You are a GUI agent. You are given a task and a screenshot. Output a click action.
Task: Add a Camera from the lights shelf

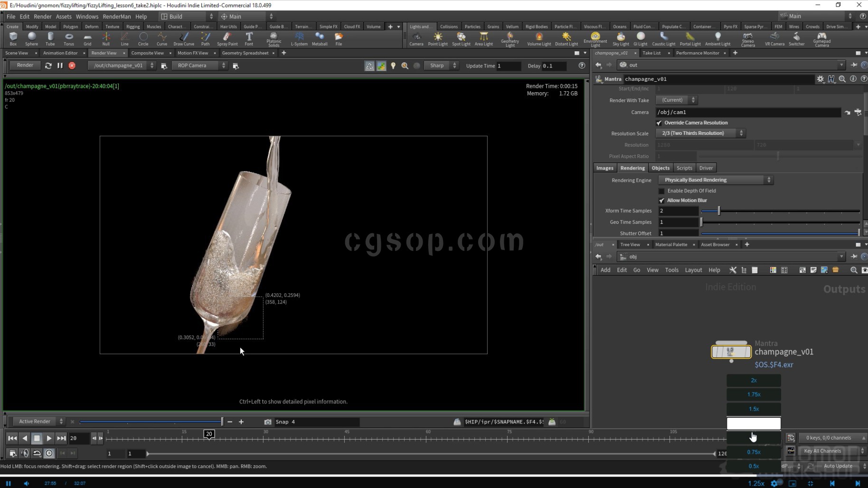pos(416,39)
